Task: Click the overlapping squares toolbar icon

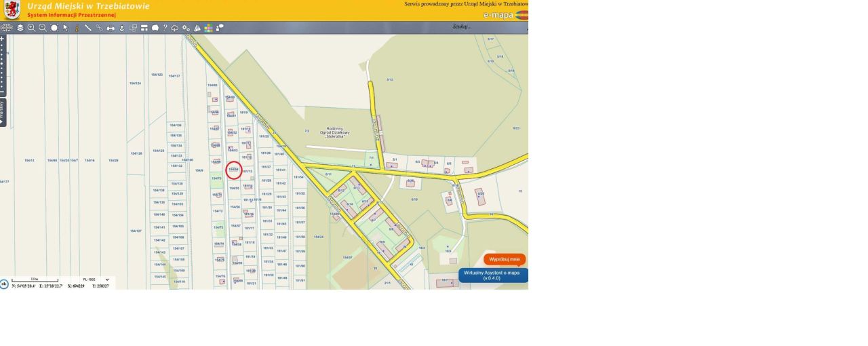Action: pyautogui.click(x=133, y=28)
